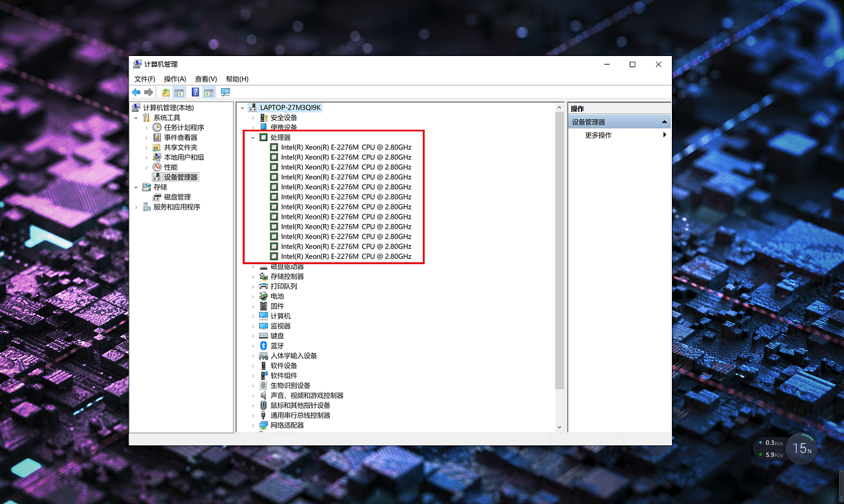Select the first Intel Xeon E-2276M processor entry
The image size is (844, 504).
[x=346, y=148]
